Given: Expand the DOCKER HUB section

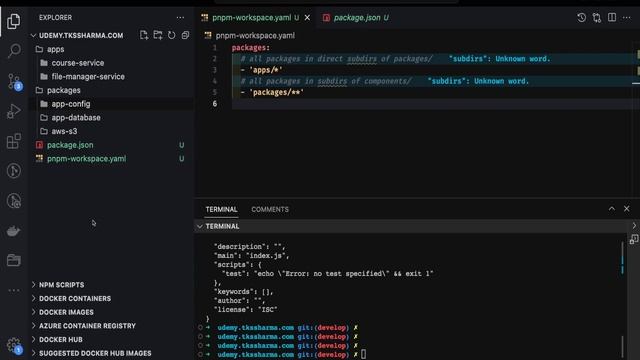Looking at the screenshot, I should [60, 340].
